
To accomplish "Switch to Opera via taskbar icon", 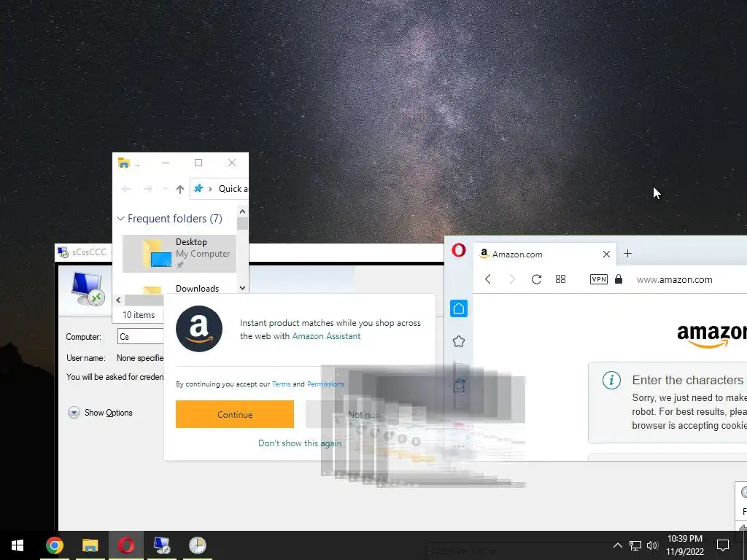I will coord(125,545).
